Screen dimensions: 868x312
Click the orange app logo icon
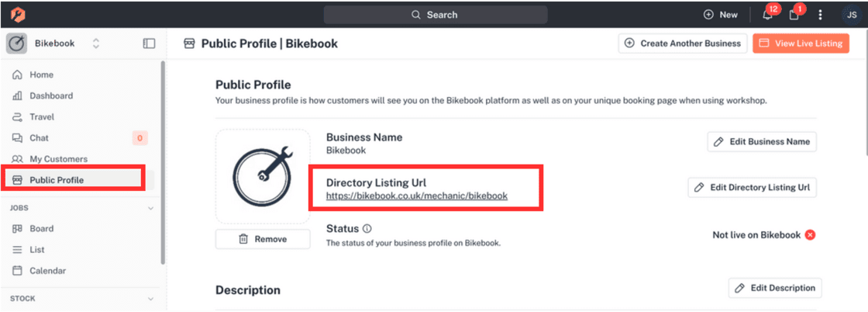(18, 14)
